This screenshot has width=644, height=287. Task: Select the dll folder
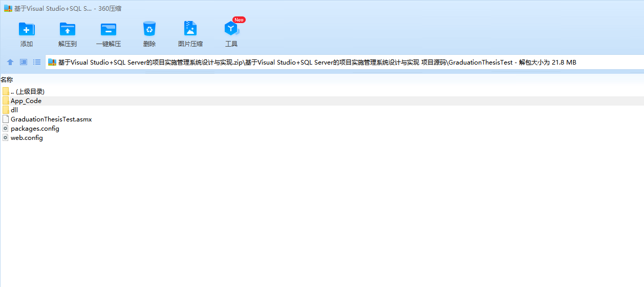point(322,110)
